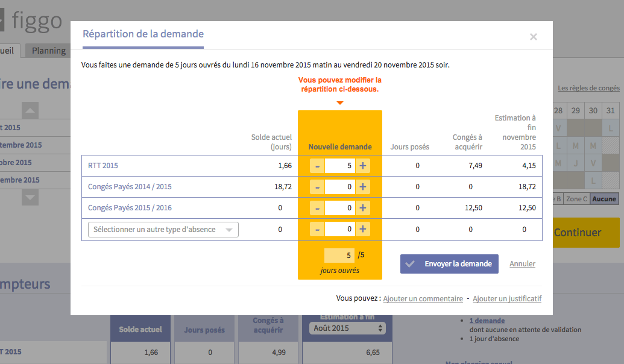Close the Répartition de la demande dialog
This screenshot has width=624, height=364.
[534, 37]
